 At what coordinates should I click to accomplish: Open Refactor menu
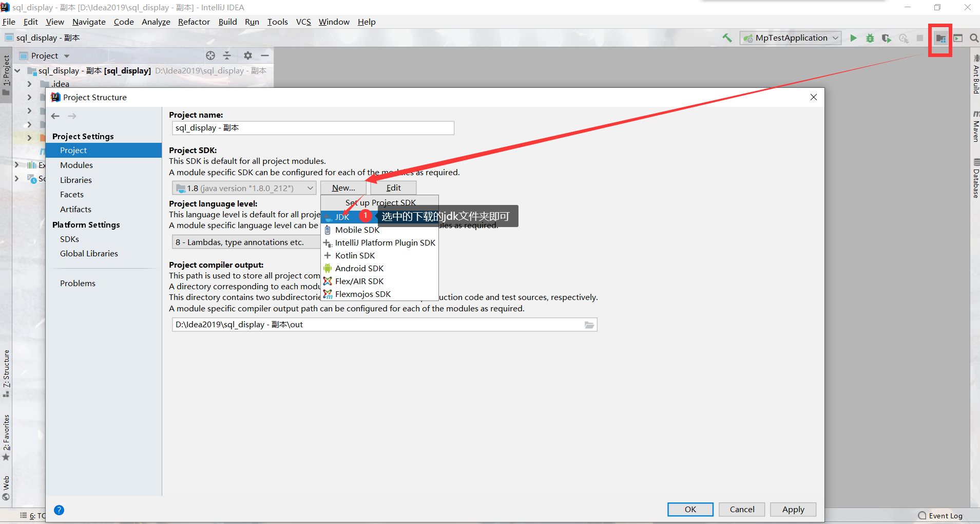click(x=194, y=22)
